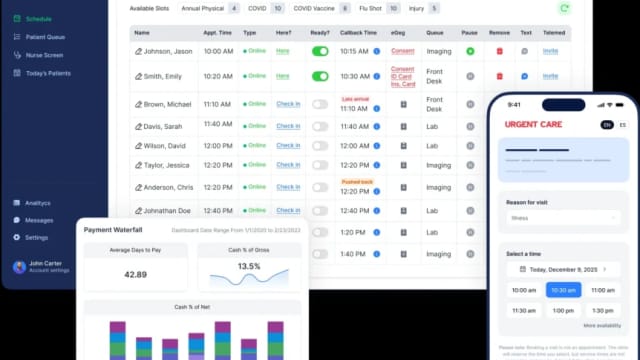
Task: Open the Schedule sidebar item
Action: [33, 19]
